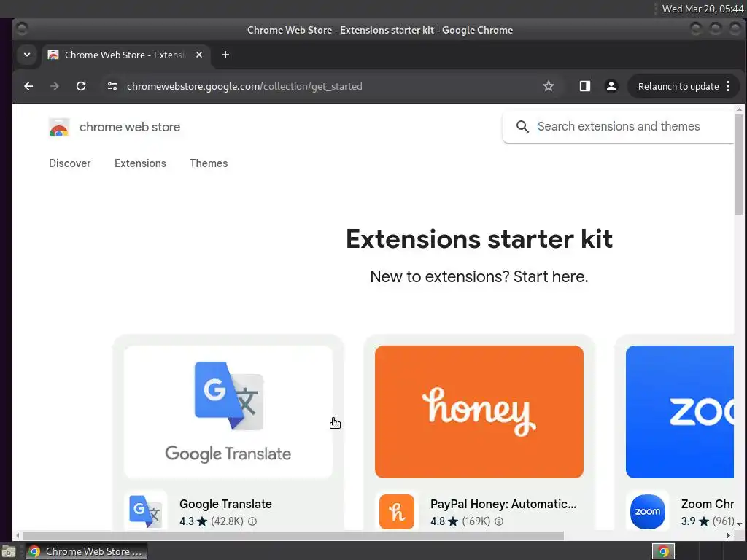Open the side panel icon

point(584,86)
